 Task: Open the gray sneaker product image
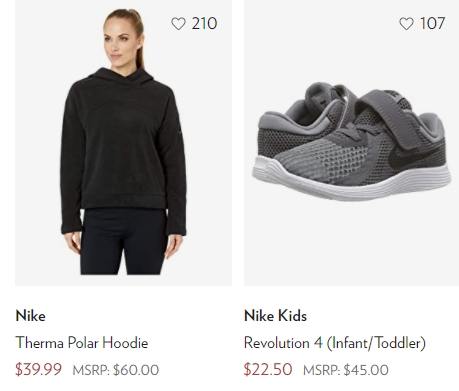(351, 143)
